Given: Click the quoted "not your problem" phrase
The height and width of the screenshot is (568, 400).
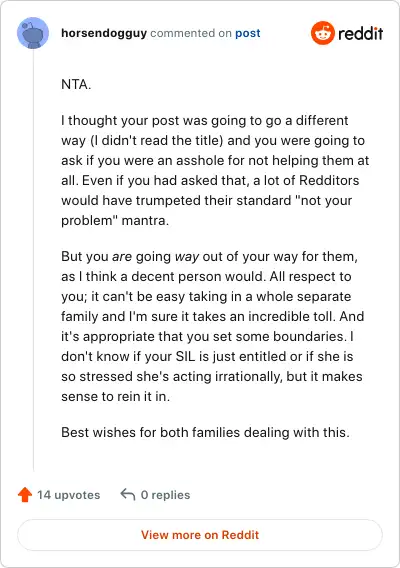Looking at the screenshot, I should click(x=207, y=210).
